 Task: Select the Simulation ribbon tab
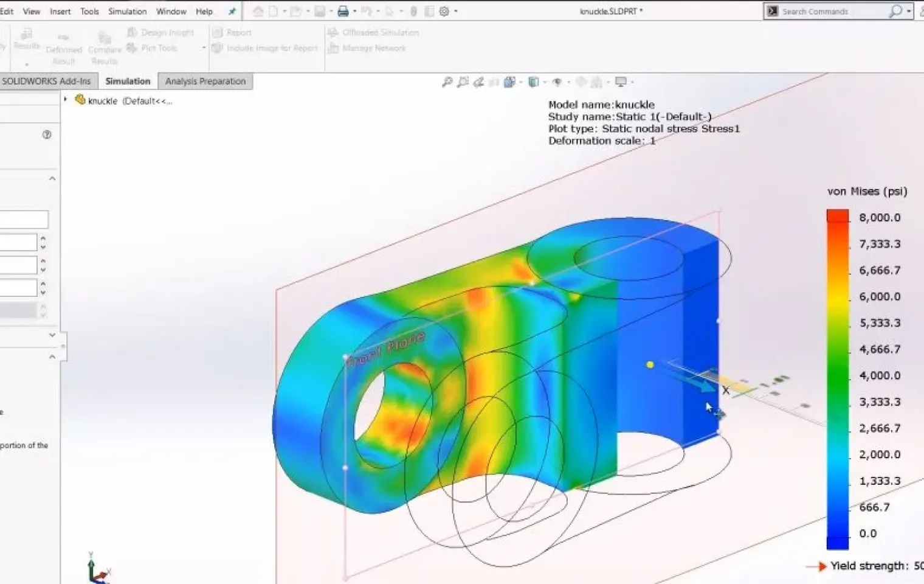[128, 81]
